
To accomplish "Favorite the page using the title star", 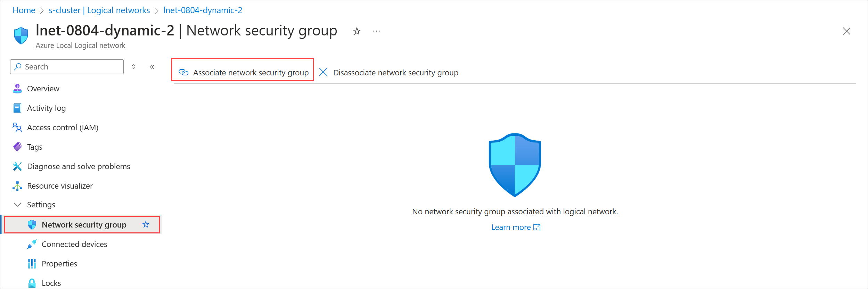I will click(357, 31).
